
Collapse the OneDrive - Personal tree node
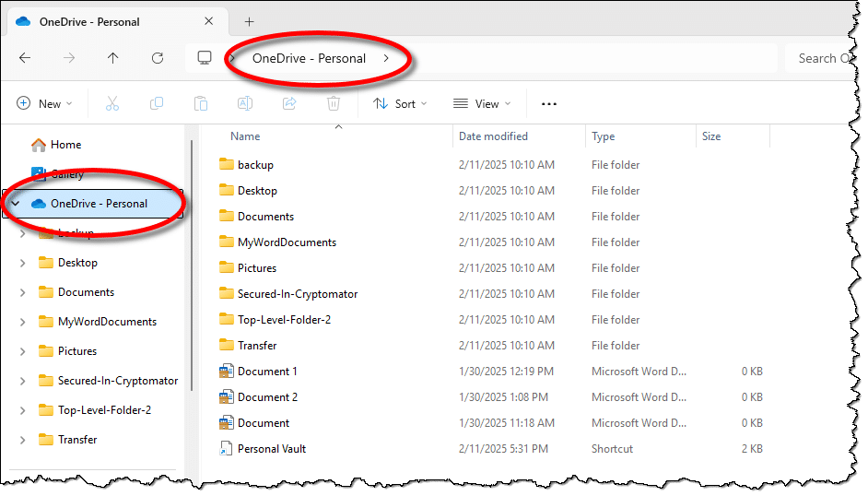tap(16, 204)
